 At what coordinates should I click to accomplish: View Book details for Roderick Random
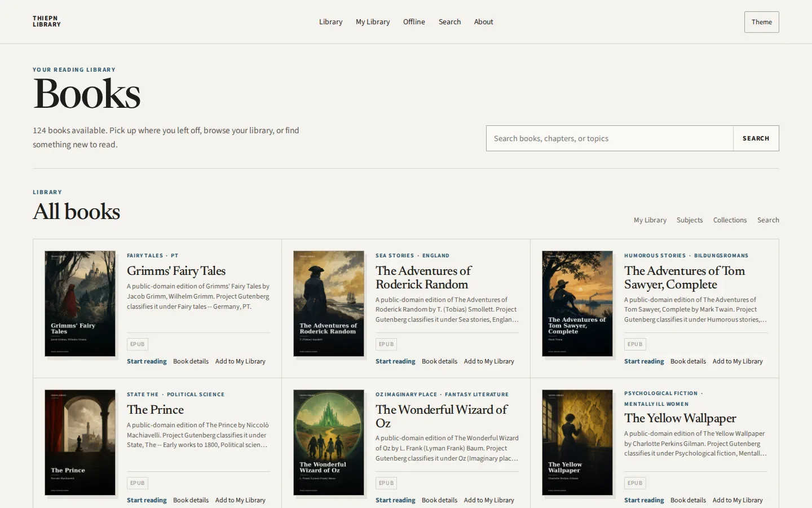[439, 361]
